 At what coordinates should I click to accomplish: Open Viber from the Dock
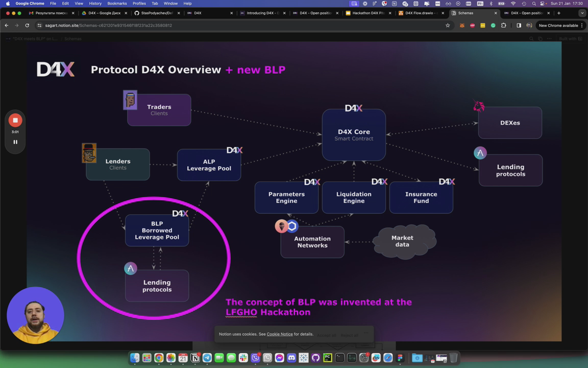[x=255, y=358]
